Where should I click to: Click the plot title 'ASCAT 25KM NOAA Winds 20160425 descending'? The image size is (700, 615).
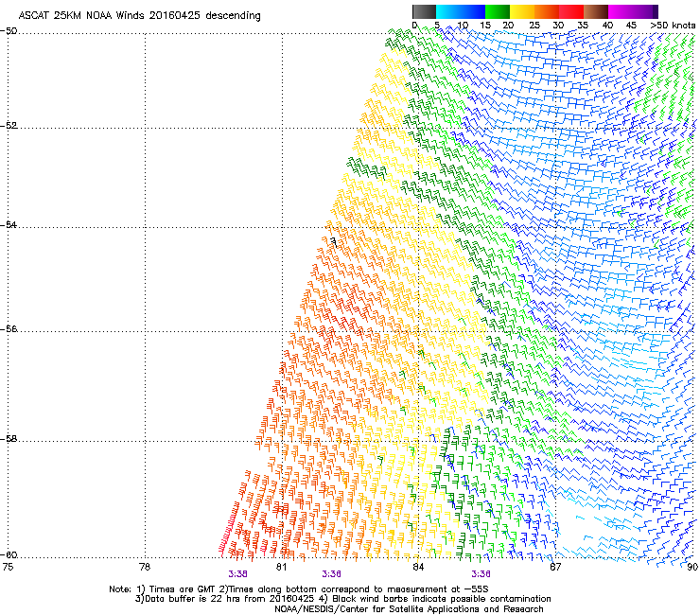click(140, 15)
